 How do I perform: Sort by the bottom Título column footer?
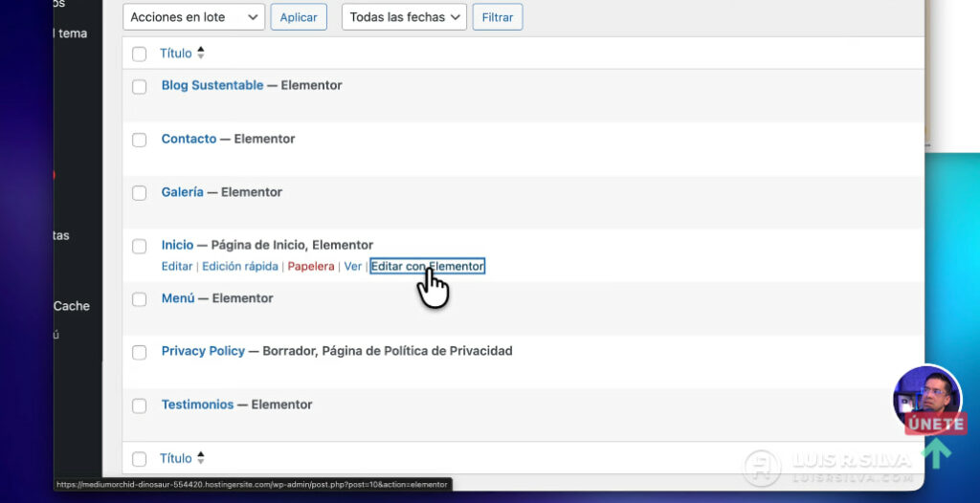pos(176,458)
